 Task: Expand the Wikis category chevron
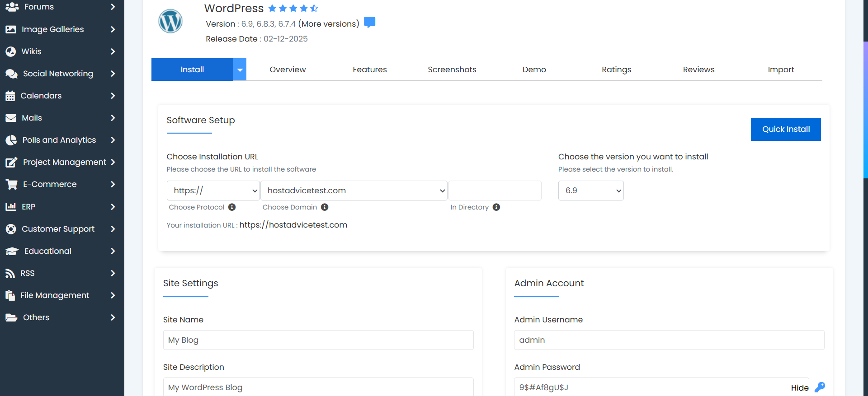113,51
